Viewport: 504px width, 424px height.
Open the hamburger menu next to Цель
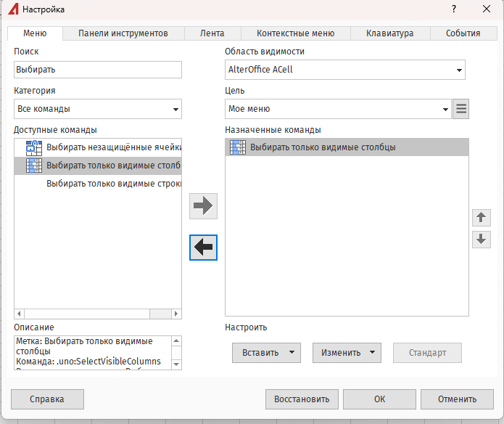460,109
